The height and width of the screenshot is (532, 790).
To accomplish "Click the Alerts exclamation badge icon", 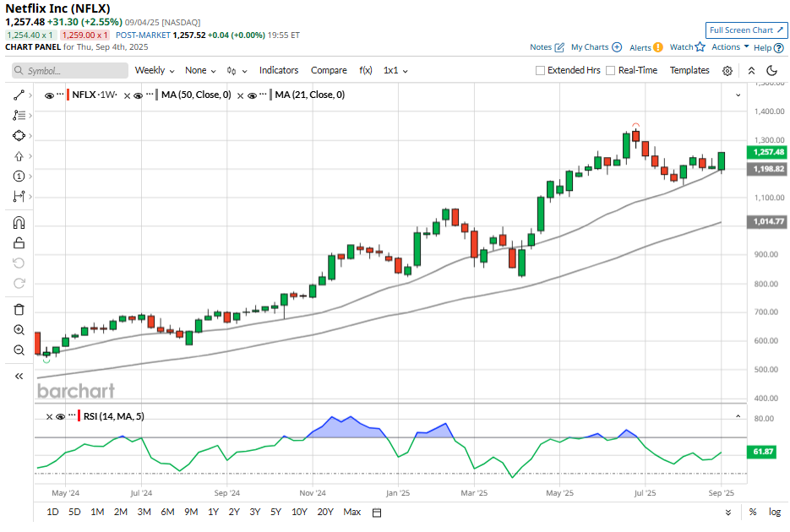I will (x=657, y=47).
